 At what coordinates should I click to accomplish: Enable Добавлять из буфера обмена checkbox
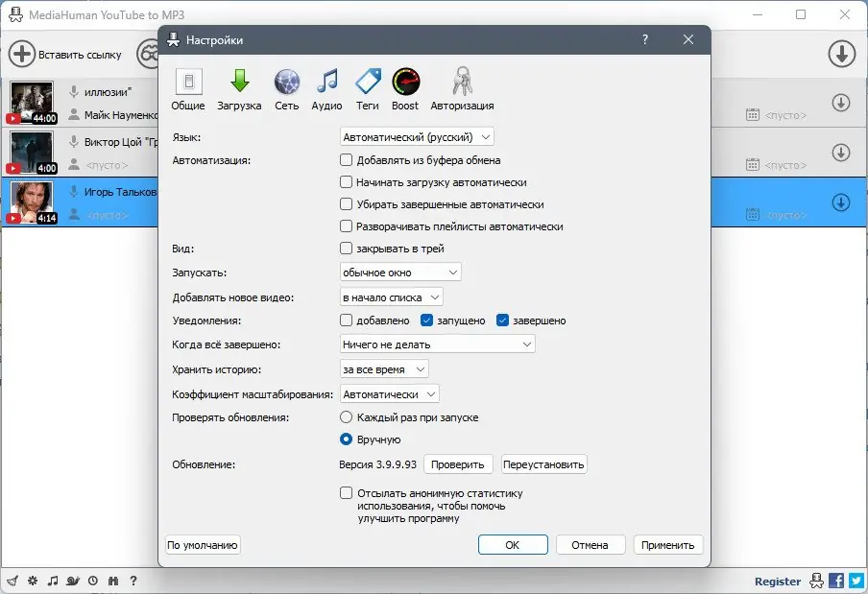point(346,160)
